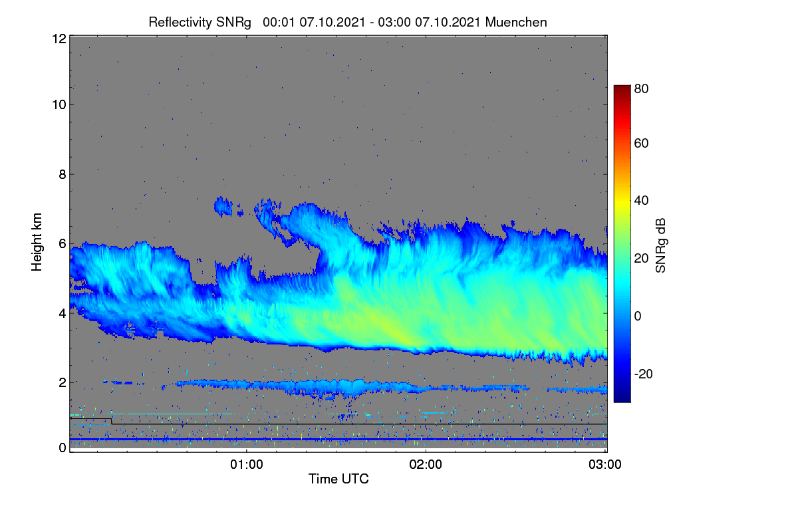Click the plot title 'Reflectivity SNRg'
The width and height of the screenshot is (798, 532).
(x=200, y=22)
